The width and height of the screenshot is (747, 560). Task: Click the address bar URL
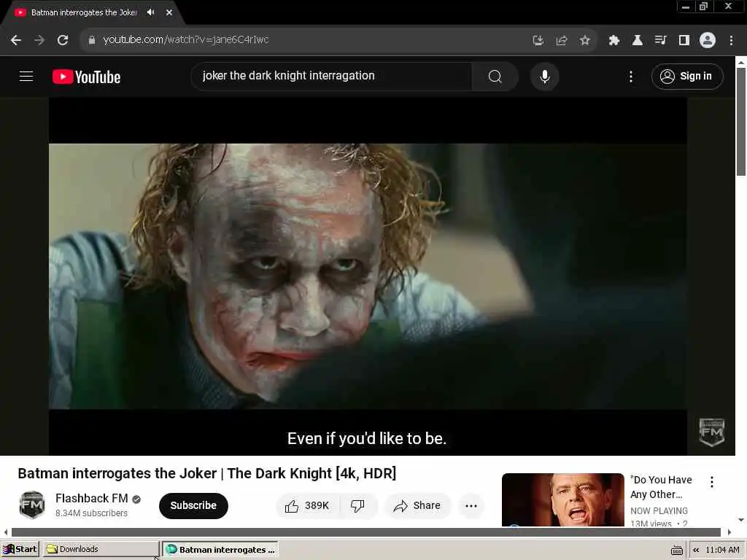[x=186, y=40]
